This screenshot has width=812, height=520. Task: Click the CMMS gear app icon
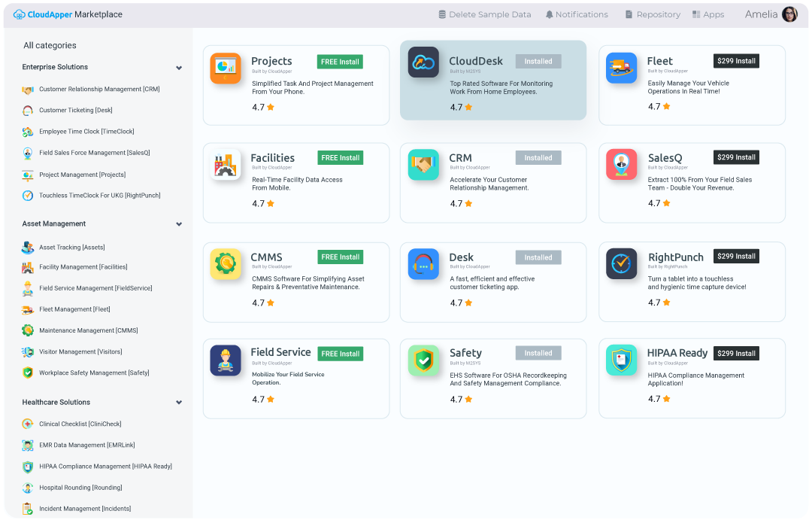(226, 264)
